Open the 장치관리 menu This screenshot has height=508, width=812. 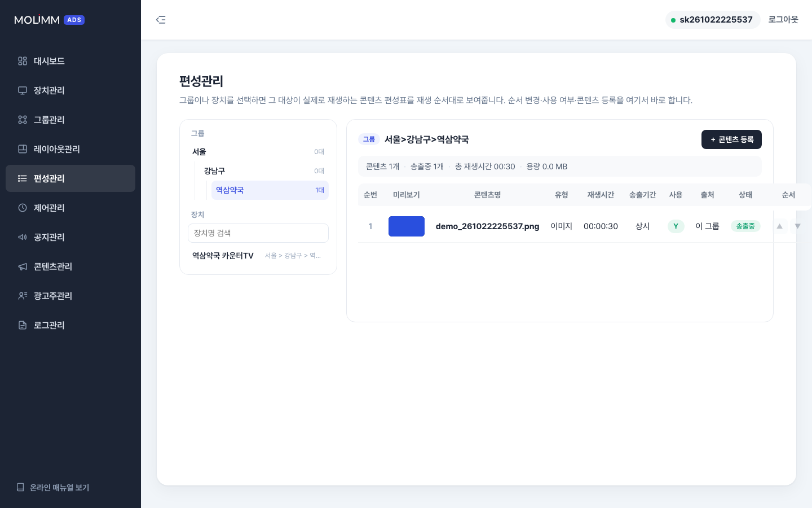click(x=70, y=90)
